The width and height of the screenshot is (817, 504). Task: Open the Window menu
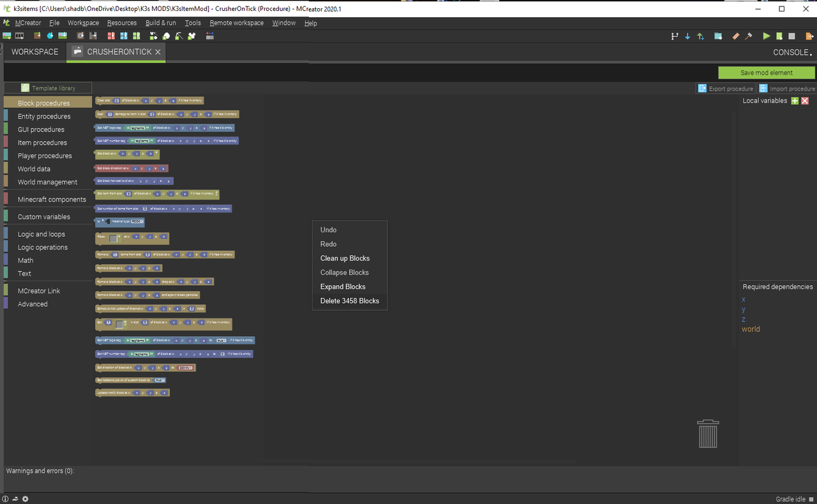284,23
